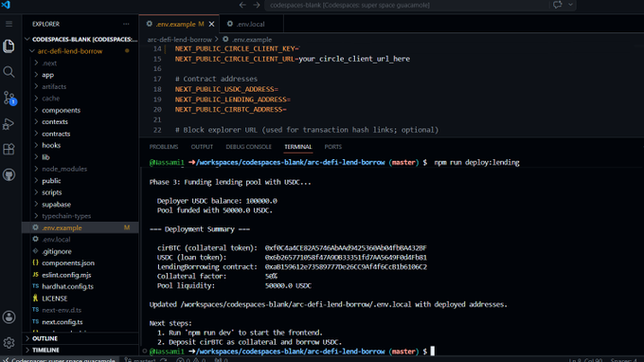Collapse the arc-defi-lend-borrow folder
This screenshot has width=644, height=362.
80,51
